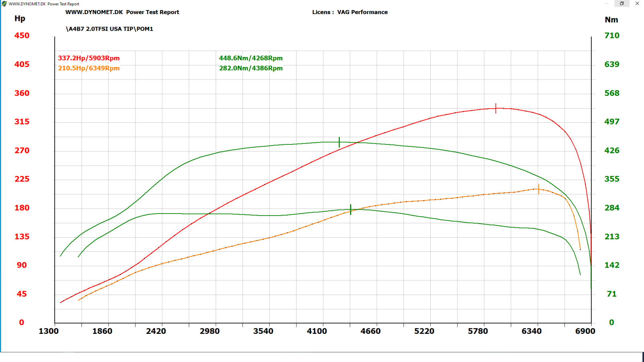Screen dimensions: 644x362
Task: Click the upper green peak torque marker
Action: tap(339, 142)
